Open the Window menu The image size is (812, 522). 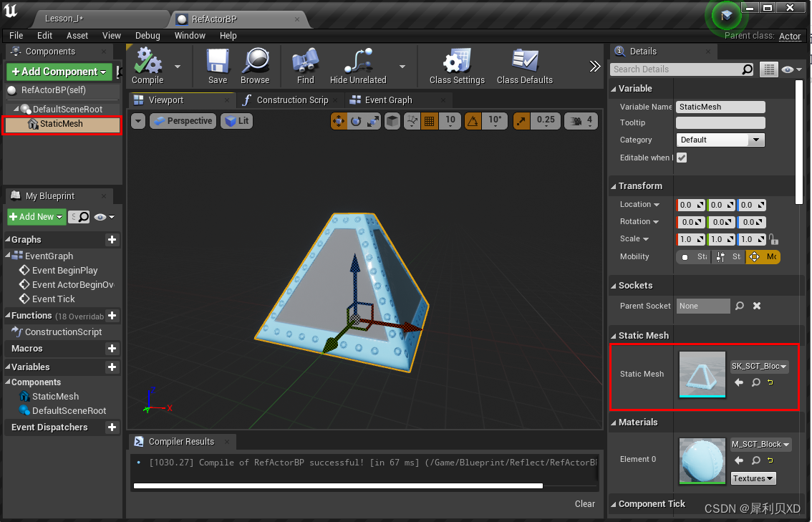coord(190,35)
